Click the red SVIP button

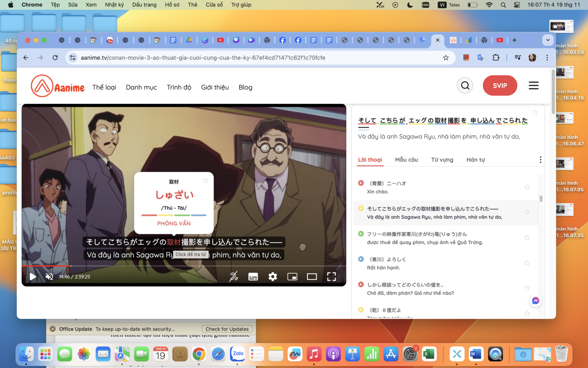click(500, 85)
